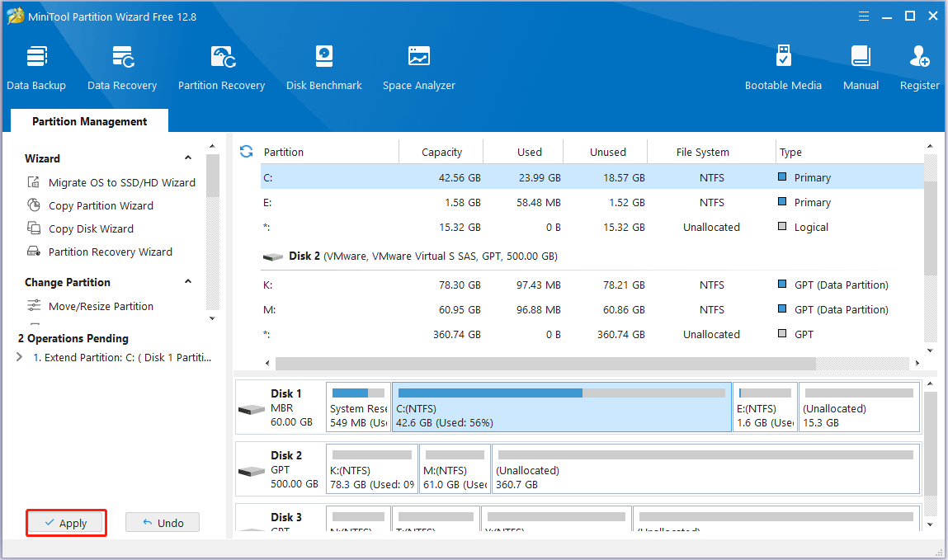Click the Disk 2 drive icon in the partition list
This screenshot has width=948, height=560.
point(272,256)
